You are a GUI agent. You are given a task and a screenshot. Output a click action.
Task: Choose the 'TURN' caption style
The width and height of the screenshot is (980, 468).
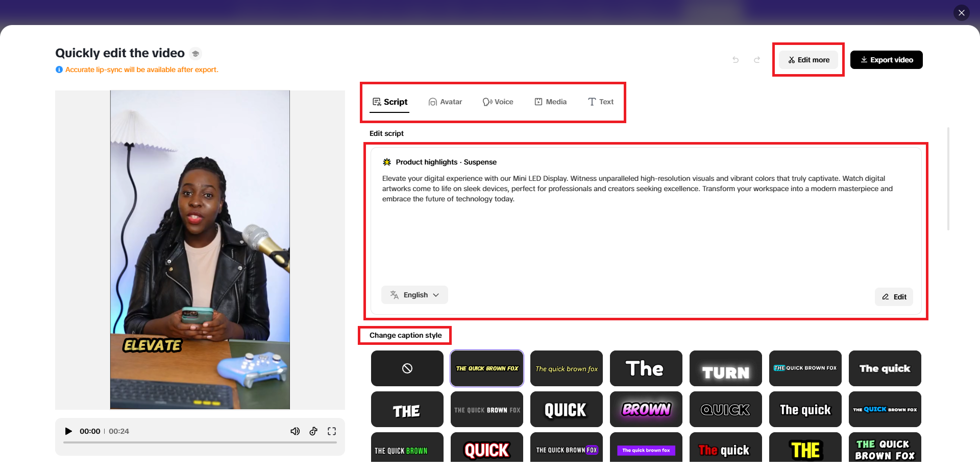(x=726, y=368)
